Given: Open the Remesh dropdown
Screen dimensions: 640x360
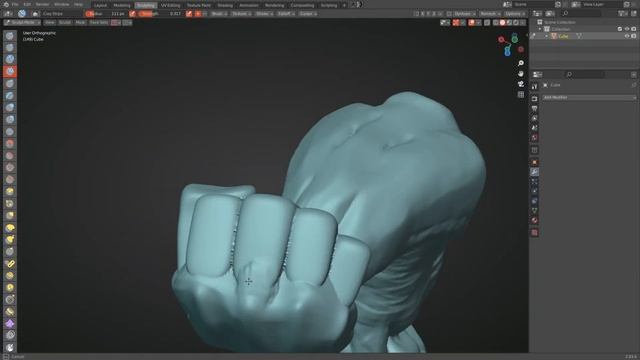Looking at the screenshot, I should [490, 13].
